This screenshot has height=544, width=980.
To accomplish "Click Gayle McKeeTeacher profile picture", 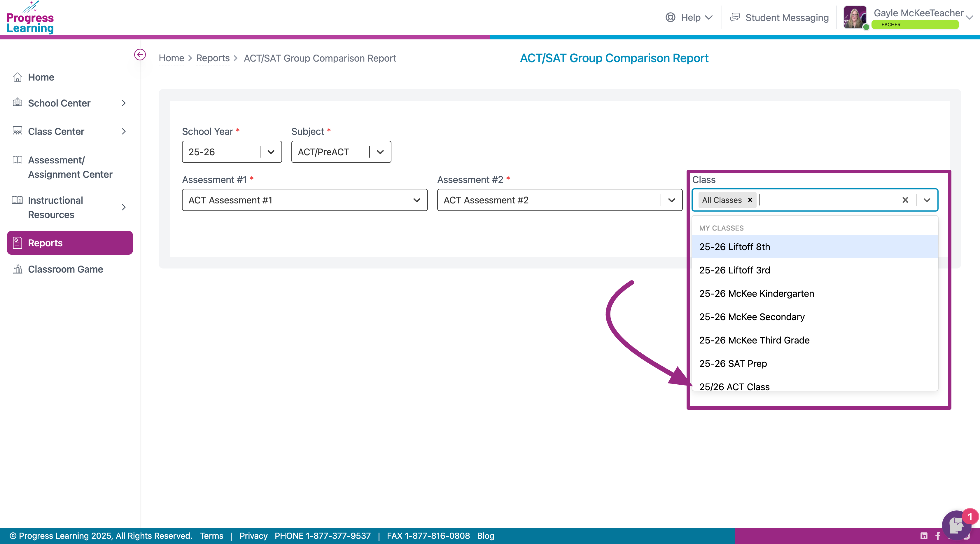I will tap(855, 17).
